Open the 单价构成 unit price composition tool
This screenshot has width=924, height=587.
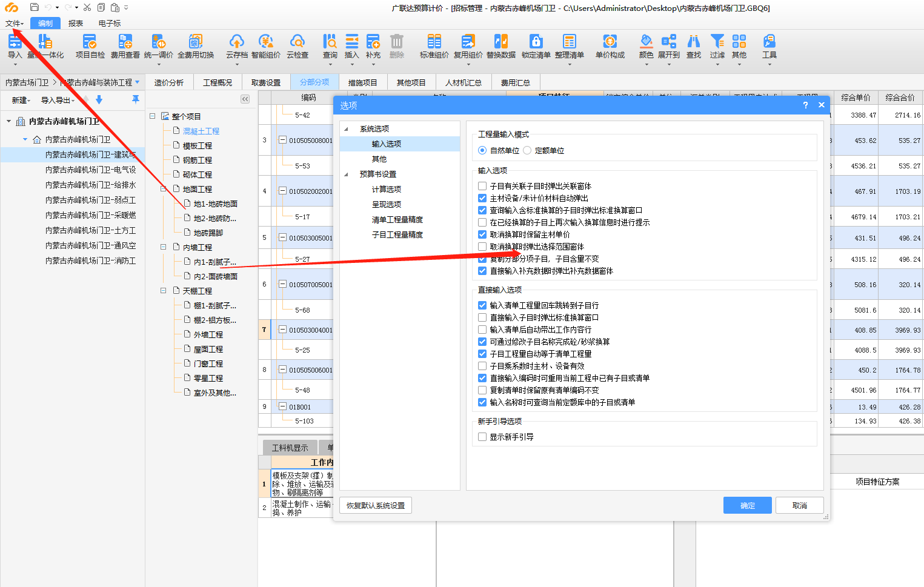coord(610,46)
